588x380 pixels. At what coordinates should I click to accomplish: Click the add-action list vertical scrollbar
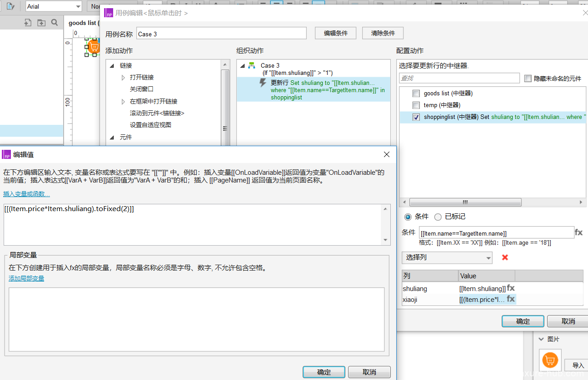225,107
